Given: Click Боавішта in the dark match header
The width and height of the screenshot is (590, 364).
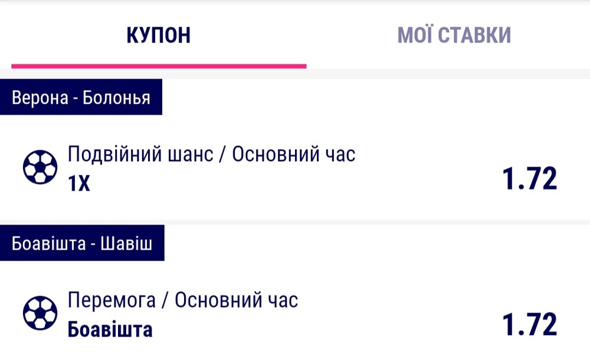Looking at the screenshot, I should tap(48, 244).
